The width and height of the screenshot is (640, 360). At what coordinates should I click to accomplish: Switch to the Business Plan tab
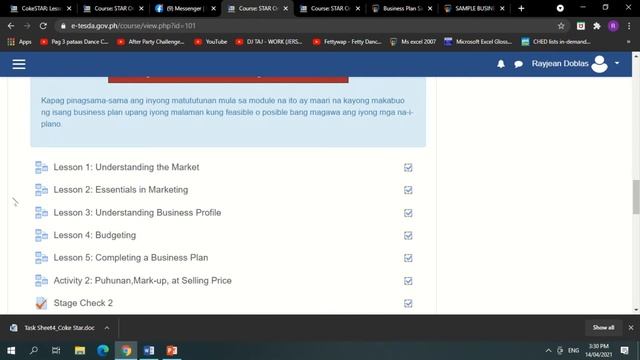(x=401, y=9)
